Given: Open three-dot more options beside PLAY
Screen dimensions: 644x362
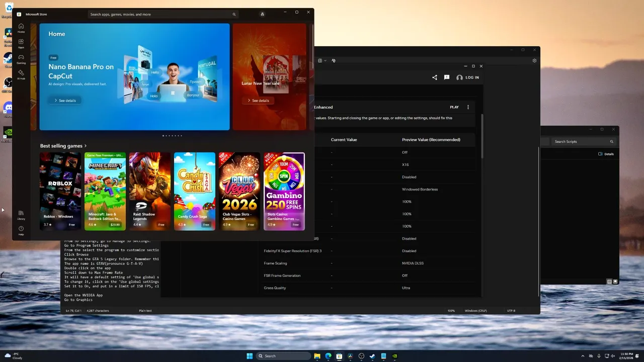Looking at the screenshot, I should pos(468,107).
